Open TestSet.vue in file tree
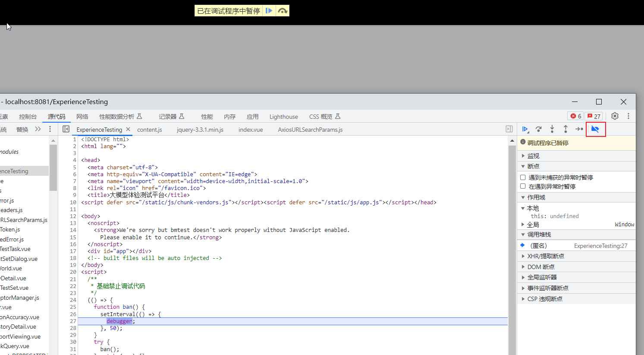 pos(14,288)
